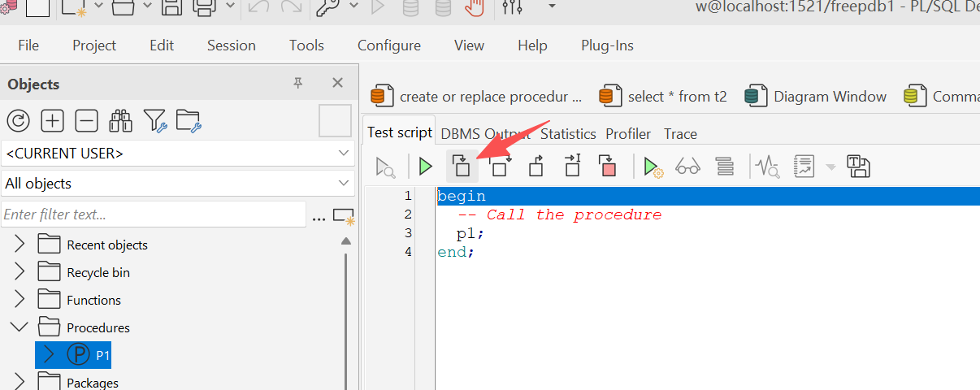Switch to 'select * from t2' window tab
The height and width of the screenshot is (390, 980).
[x=663, y=97]
